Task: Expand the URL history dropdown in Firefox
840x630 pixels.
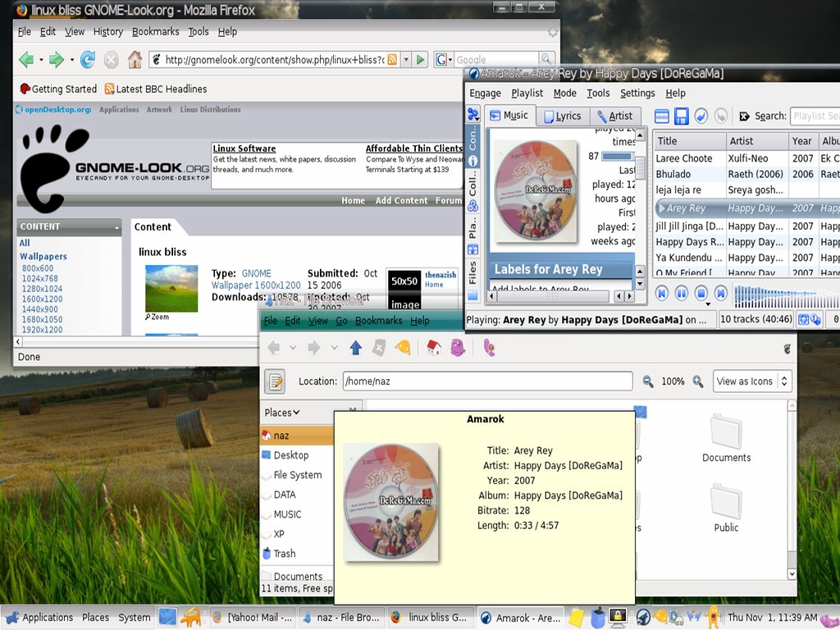Action: (406, 59)
